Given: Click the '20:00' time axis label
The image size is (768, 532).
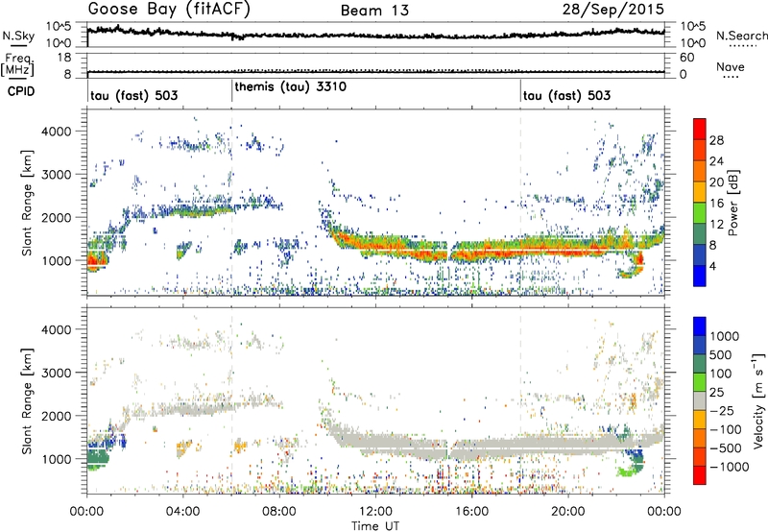Looking at the screenshot, I should point(567,512).
